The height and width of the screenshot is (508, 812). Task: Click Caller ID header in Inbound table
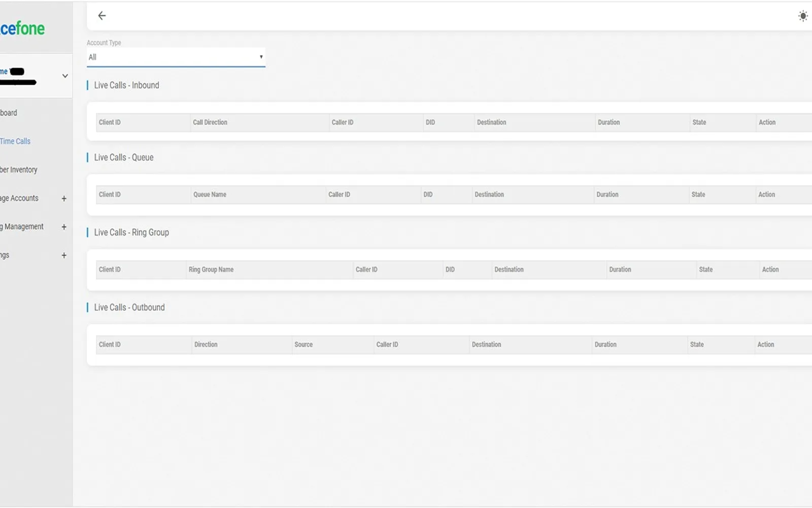343,122
